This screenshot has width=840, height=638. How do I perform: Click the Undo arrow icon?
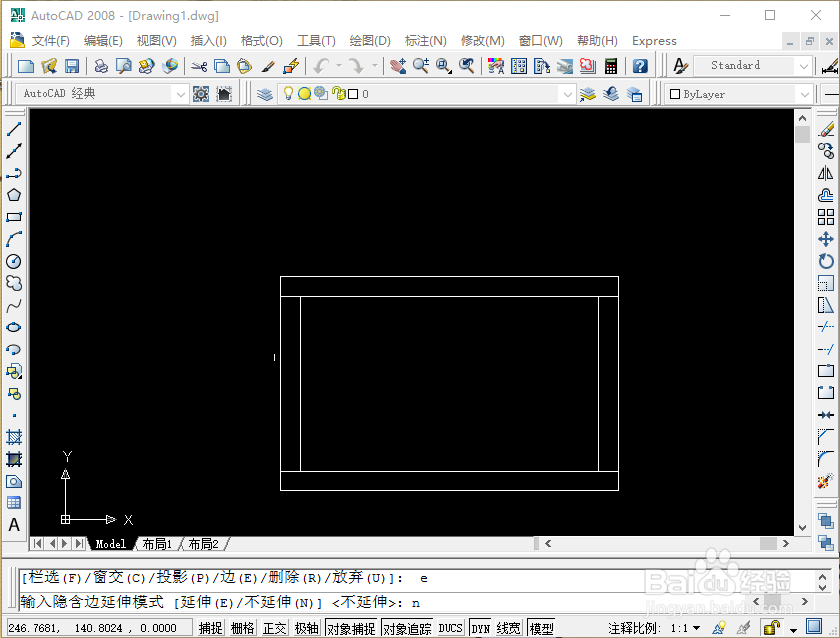321,66
